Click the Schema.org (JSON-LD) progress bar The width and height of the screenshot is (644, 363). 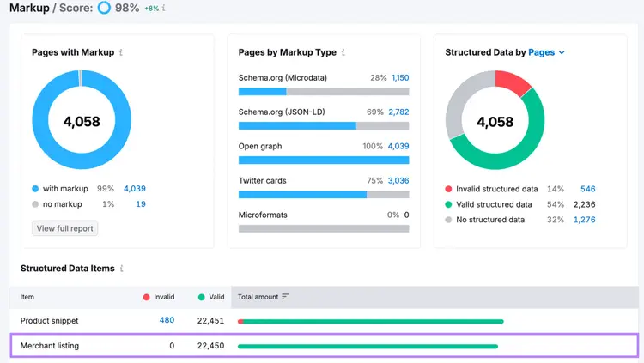pos(324,125)
